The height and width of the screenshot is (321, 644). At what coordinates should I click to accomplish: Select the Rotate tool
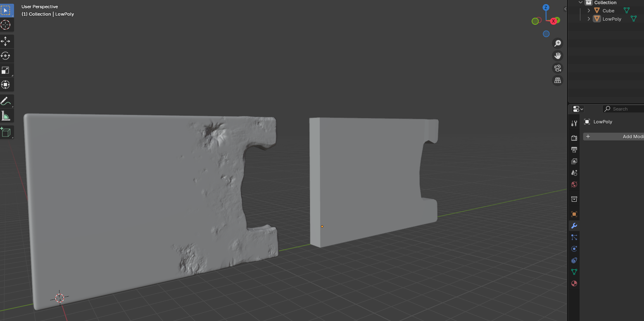tap(6, 56)
